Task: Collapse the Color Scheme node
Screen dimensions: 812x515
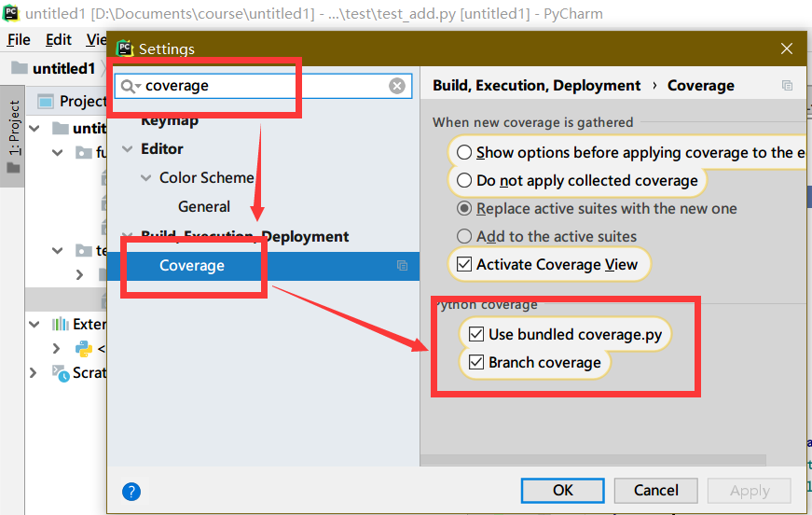Action: tap(146, 178)
